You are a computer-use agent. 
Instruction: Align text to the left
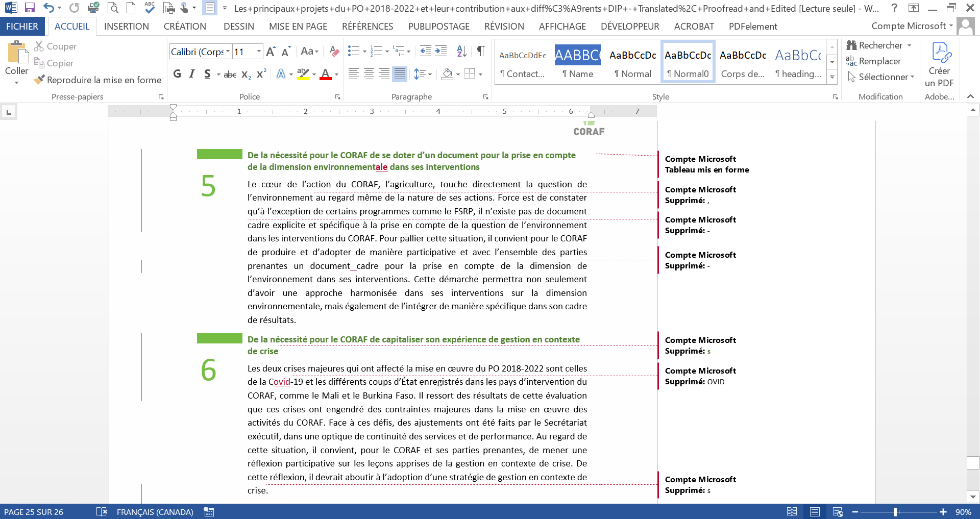tap(353, 74)
